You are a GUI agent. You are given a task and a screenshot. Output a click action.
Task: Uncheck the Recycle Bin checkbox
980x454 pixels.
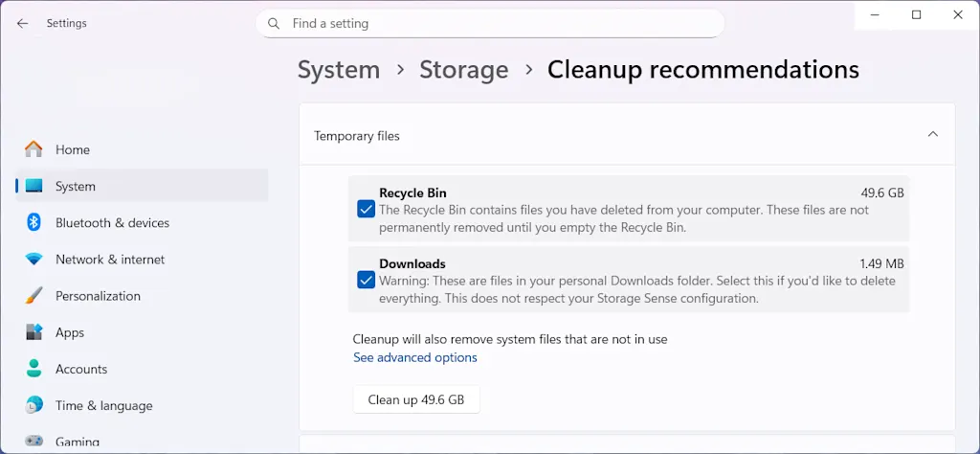[366, 209]
